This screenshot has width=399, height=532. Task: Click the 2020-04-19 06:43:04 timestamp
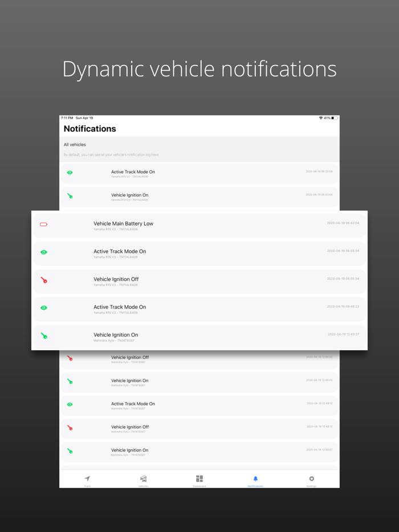tap(343, 223)
